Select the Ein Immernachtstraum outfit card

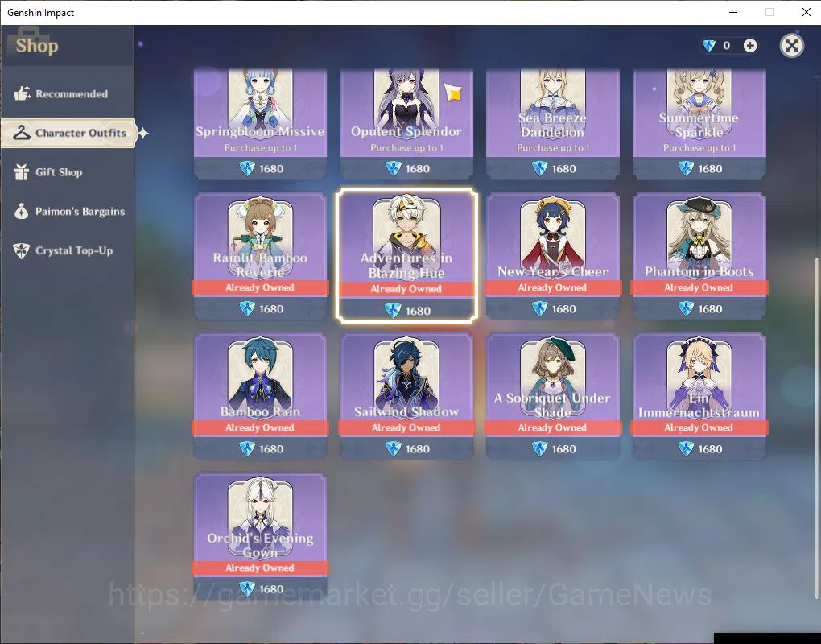[x=699, y=396]
